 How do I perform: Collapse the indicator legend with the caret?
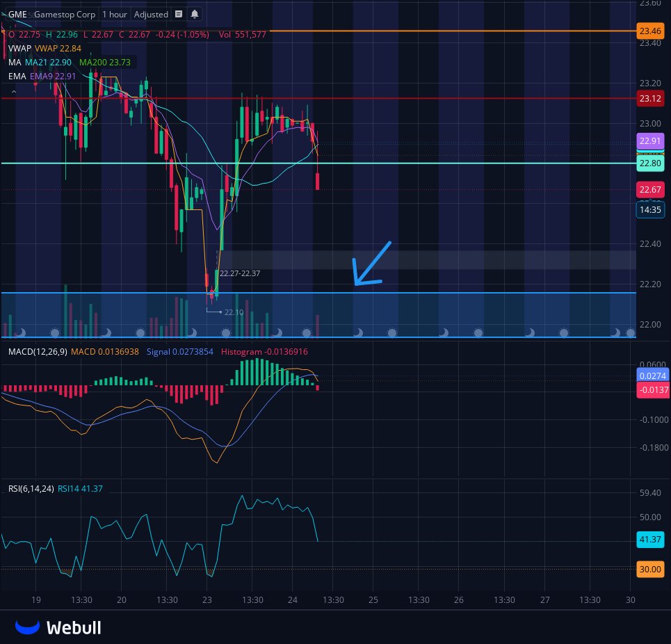[14, 92]
